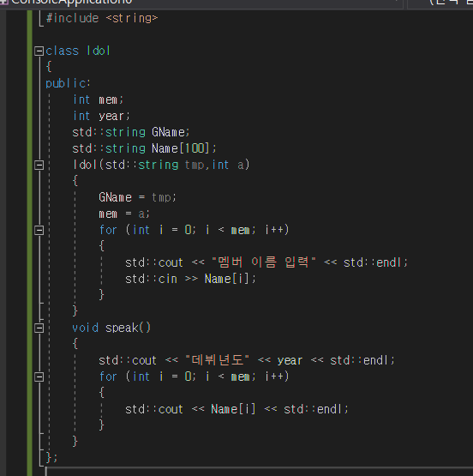
Task: Collapse the constructor's for loop block
Action: 39,230
